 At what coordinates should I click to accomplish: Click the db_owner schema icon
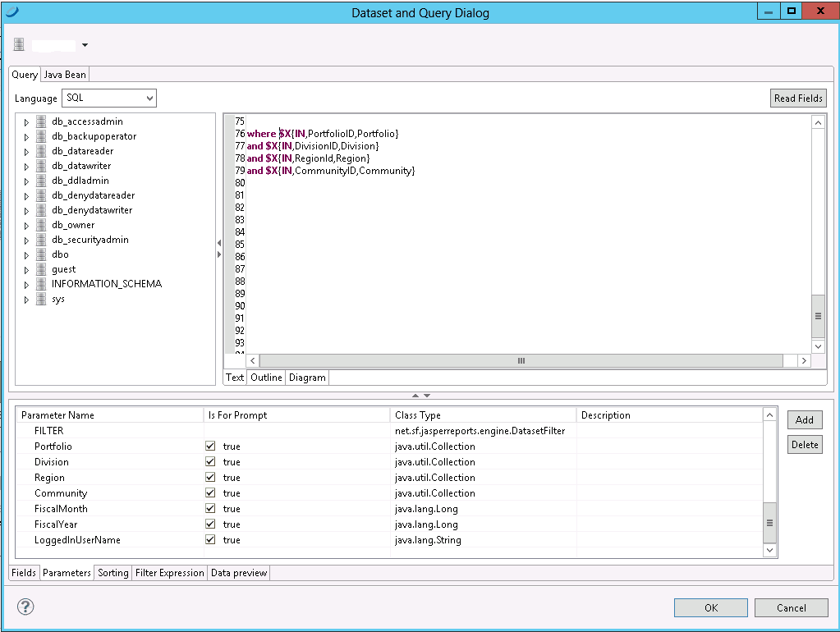click(41, 225)
